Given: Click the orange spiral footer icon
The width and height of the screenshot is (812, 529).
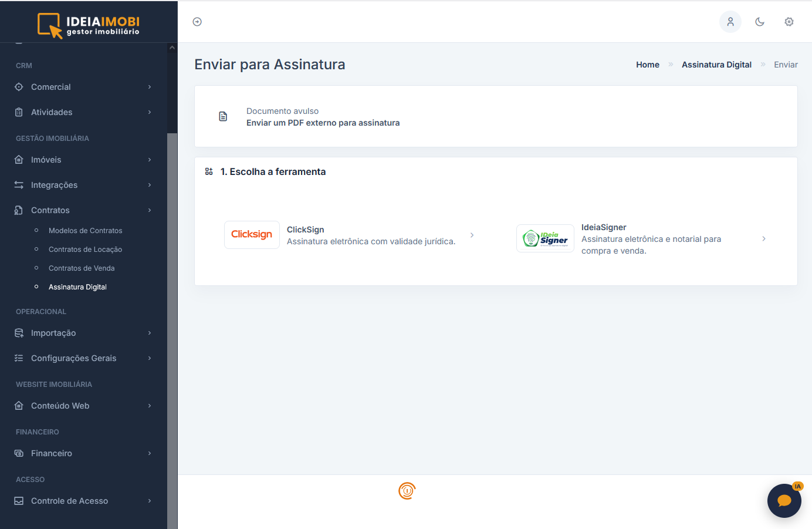Looking at the screenshot, I should [x=407, y=491].
